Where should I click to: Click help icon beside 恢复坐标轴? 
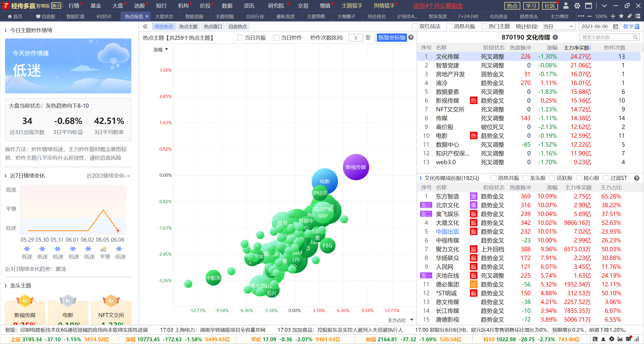point(411,37)
